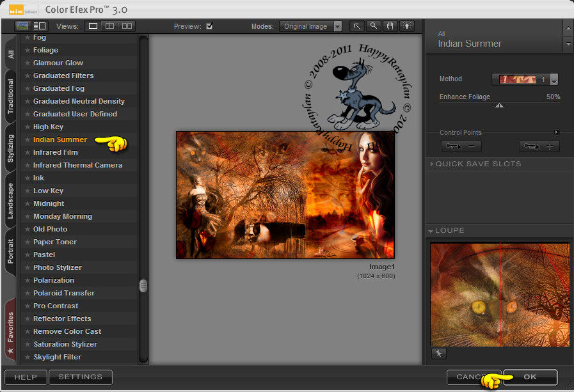This screenshot has width=574, height=392.
Task: Toggle the Preview checkbox
Action: pos(209,26)
